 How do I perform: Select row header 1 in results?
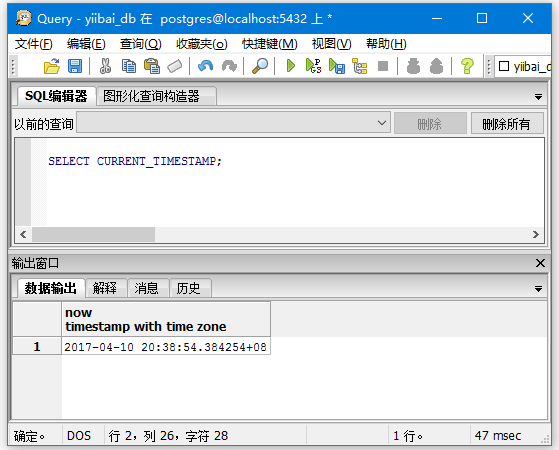(x=37, y=347)
